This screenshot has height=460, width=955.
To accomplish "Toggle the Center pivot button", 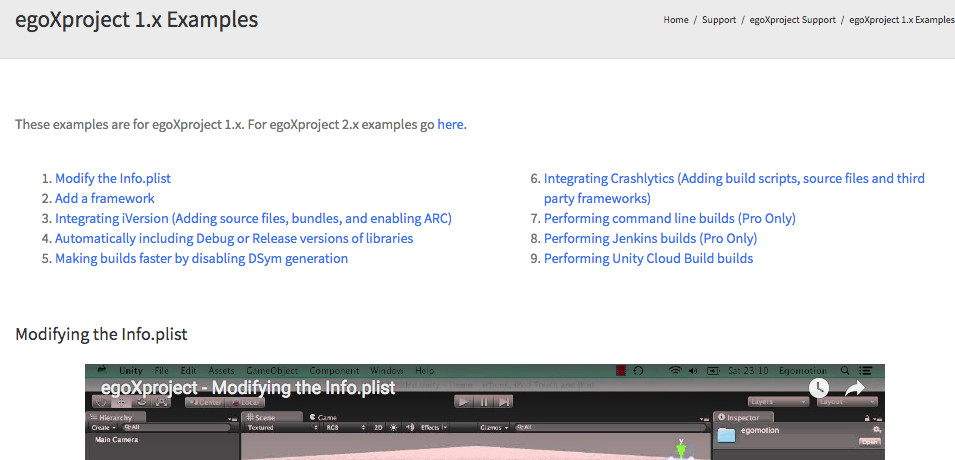I will click(205, 402).
